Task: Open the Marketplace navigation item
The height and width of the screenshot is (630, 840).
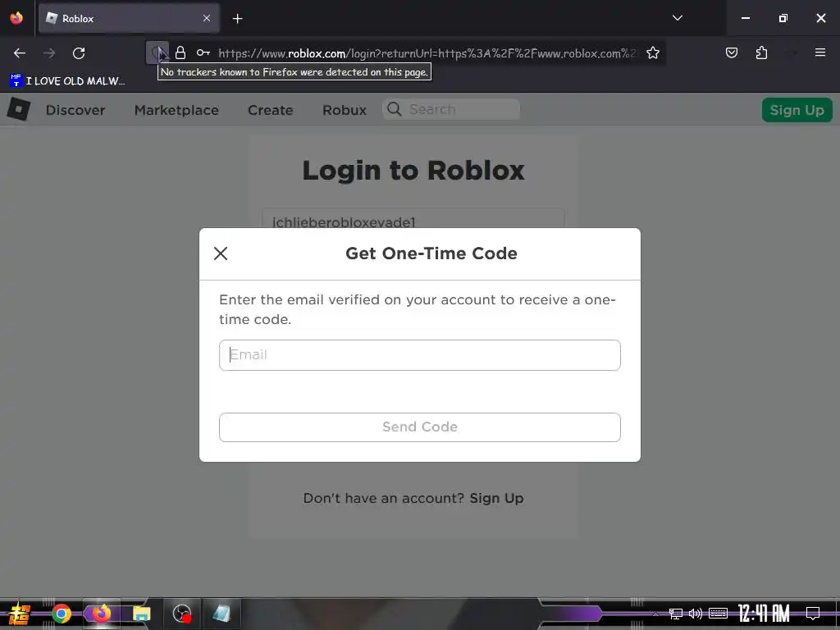Action: tap(176, 110)
